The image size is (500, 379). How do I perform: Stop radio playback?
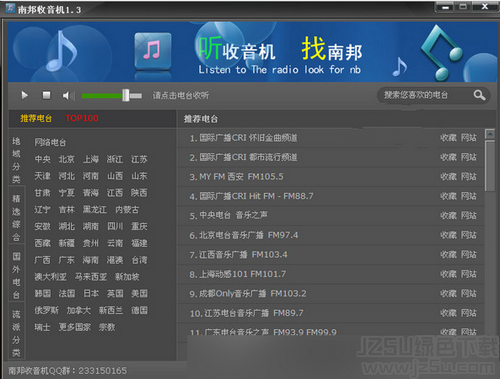point(46,96)
